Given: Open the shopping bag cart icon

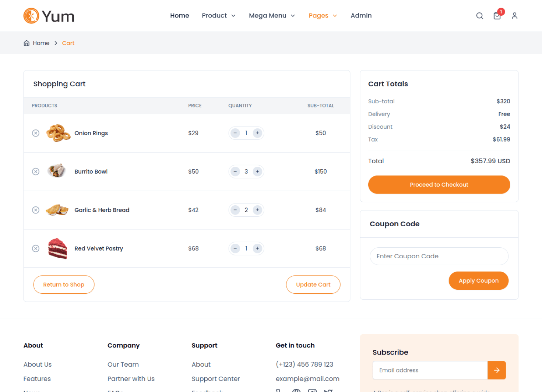Looking at the screenshot, I should pyautogui.click(x=497, y=16).
